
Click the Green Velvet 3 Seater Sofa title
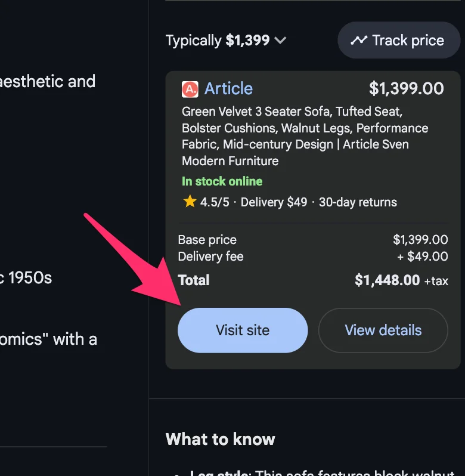(305, 136)
